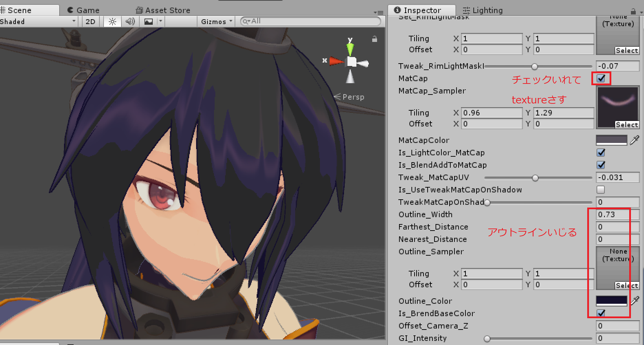Click scene search All field
The height and width of the screenshot is (345, 644).
click(311, 21)
